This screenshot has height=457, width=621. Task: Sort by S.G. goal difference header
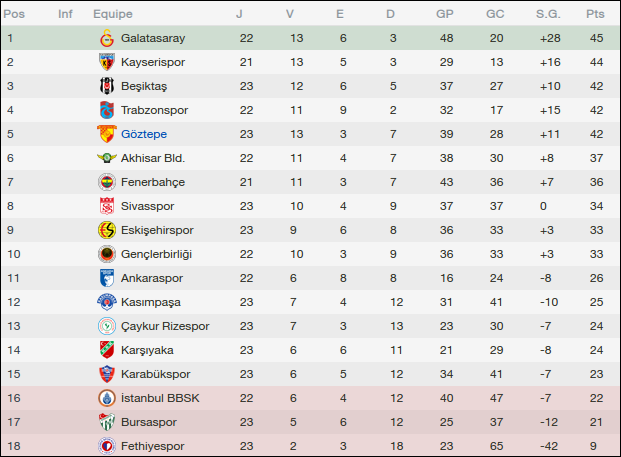coord(547,14)
